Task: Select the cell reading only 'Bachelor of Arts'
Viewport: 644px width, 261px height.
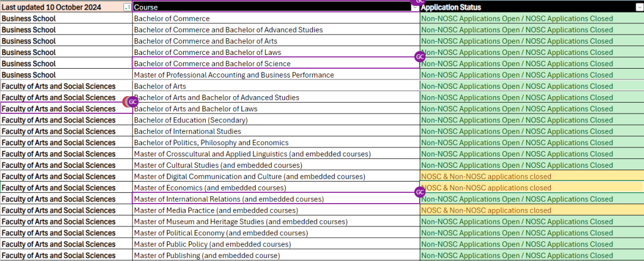Action: [276, 86]
